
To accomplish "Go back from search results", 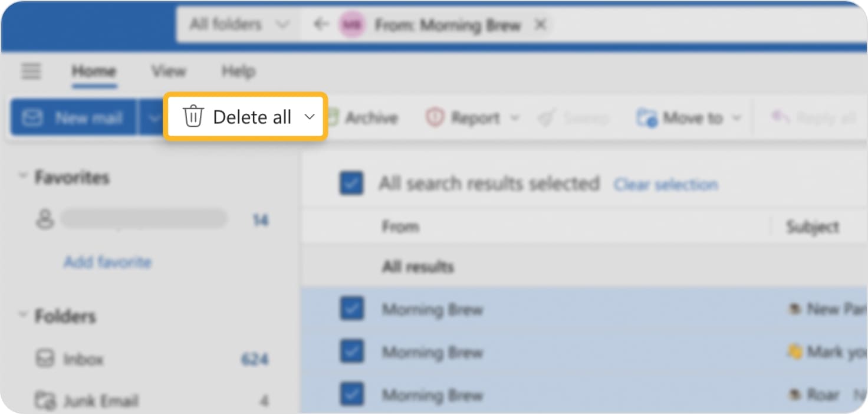I will tap(320, 24).
